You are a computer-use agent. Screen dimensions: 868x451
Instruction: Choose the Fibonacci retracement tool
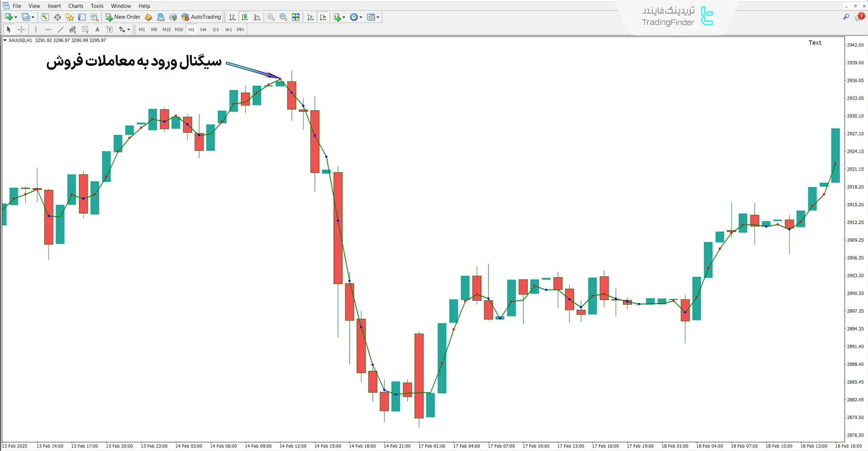tap(85, 29)
